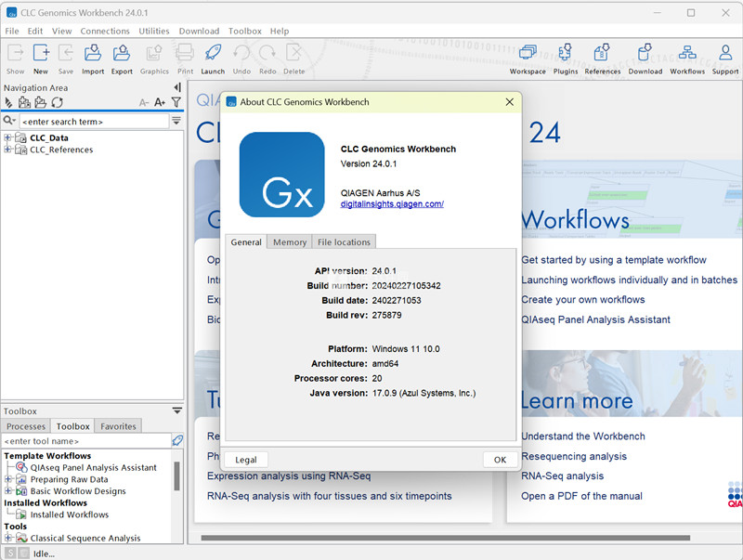
Task: Expand the Preparing Raw Data folder
Action: pyautogui.click(x=7, y=479)
